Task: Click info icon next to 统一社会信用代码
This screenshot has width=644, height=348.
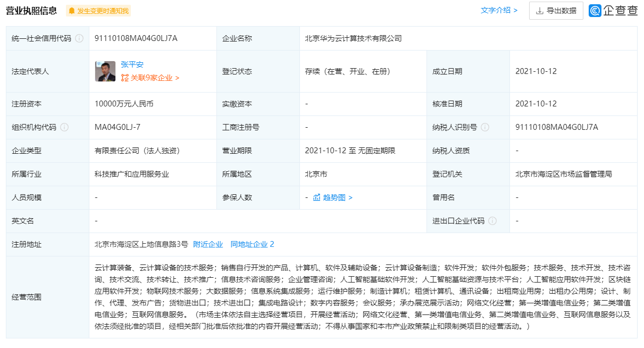Action: 79,38
